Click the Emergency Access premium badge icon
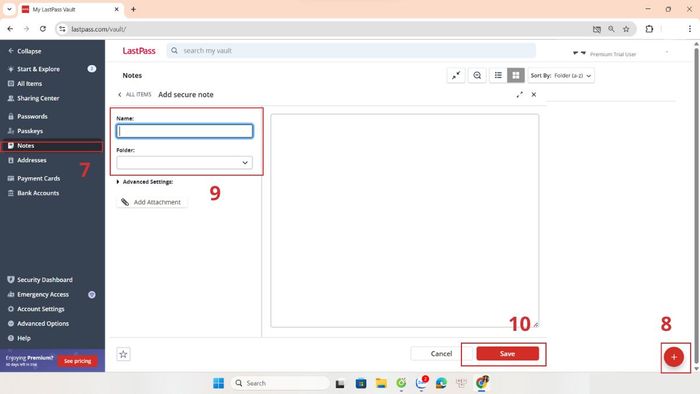 92,294
